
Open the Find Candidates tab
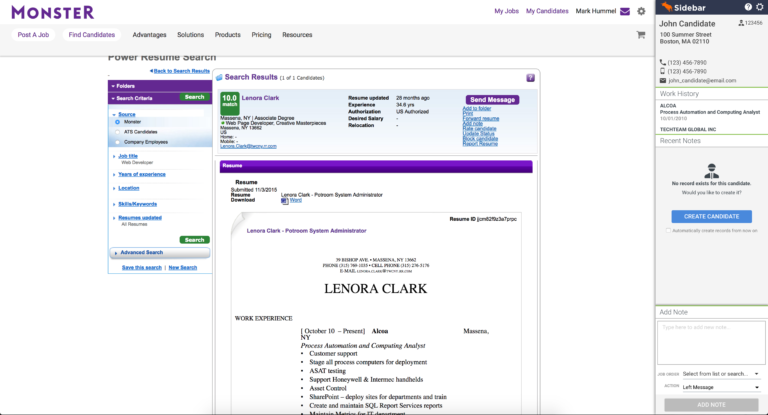click(x=91, y=35)
